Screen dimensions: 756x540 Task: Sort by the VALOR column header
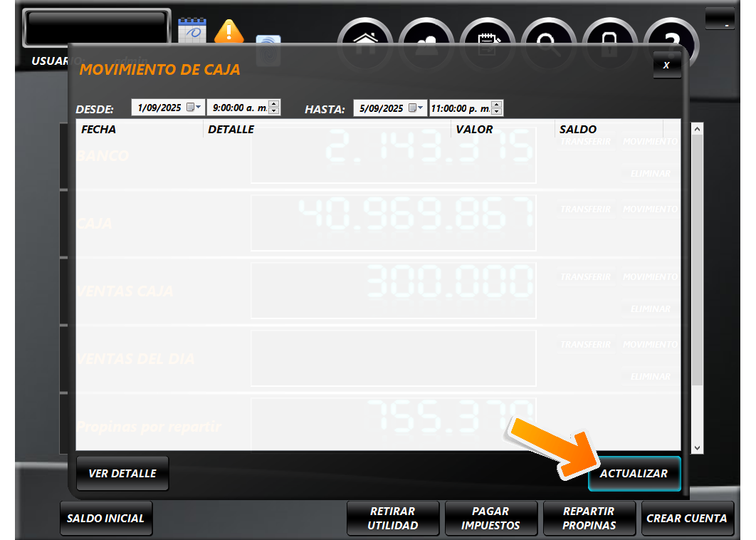(474, 130)
